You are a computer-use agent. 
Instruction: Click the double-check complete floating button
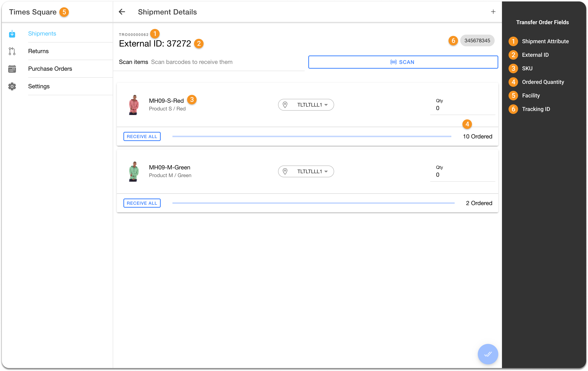[488, 354]
